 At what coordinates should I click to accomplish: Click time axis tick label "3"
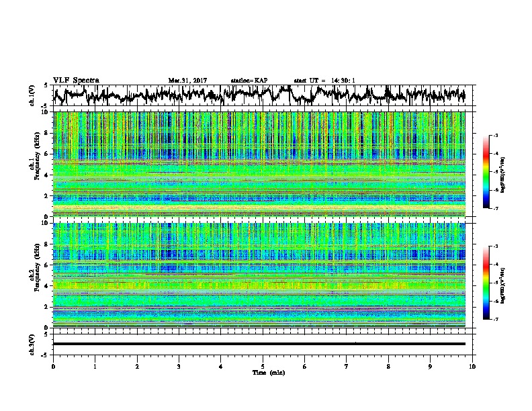[x=179, y=367]
